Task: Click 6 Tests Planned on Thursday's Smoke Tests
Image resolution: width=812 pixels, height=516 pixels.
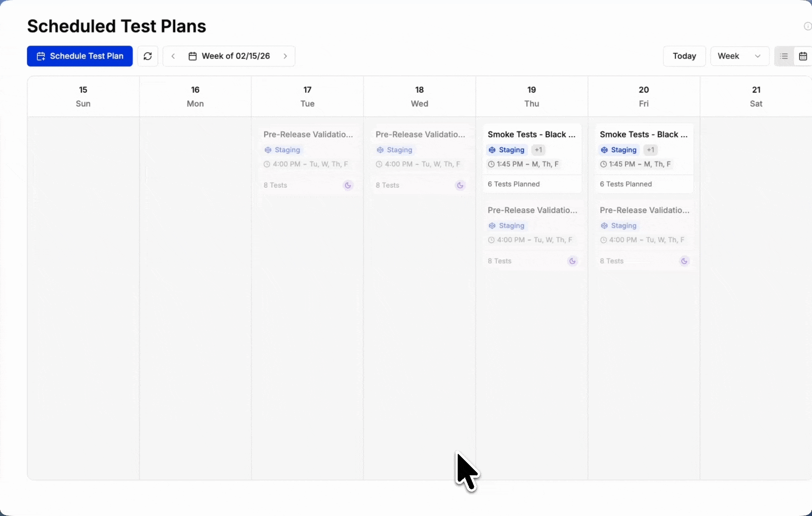Action: click(513, 184)
